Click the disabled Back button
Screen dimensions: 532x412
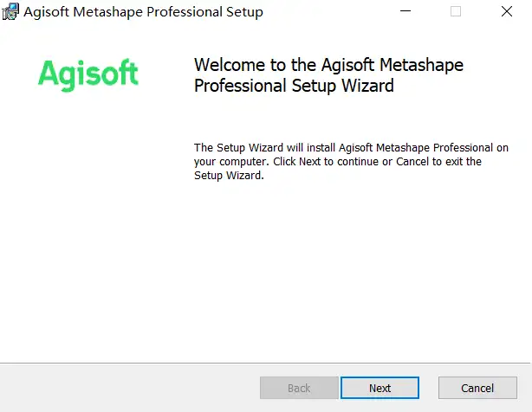299,388
